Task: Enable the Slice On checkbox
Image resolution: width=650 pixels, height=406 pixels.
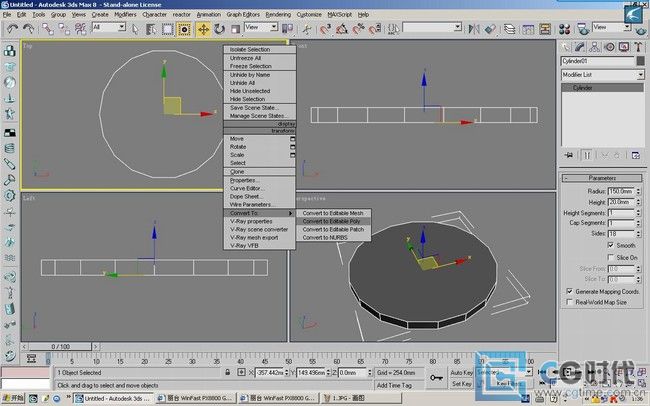Action: [611, 258]
